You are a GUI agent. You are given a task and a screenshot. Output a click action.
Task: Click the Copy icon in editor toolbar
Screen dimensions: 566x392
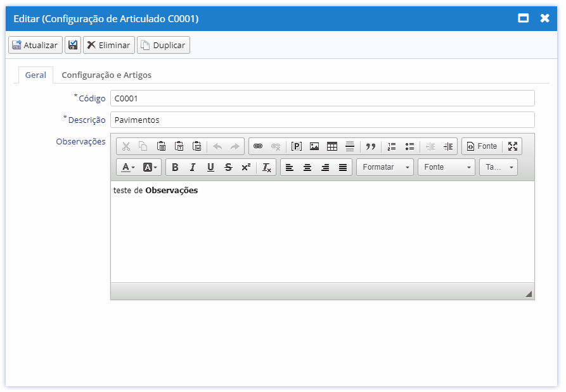point(143,146)
